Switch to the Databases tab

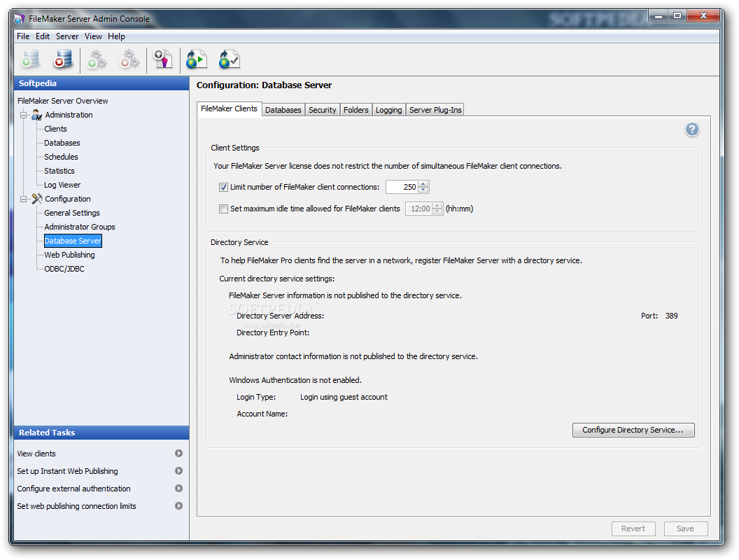pyautogui.click(x=283, y=110)
